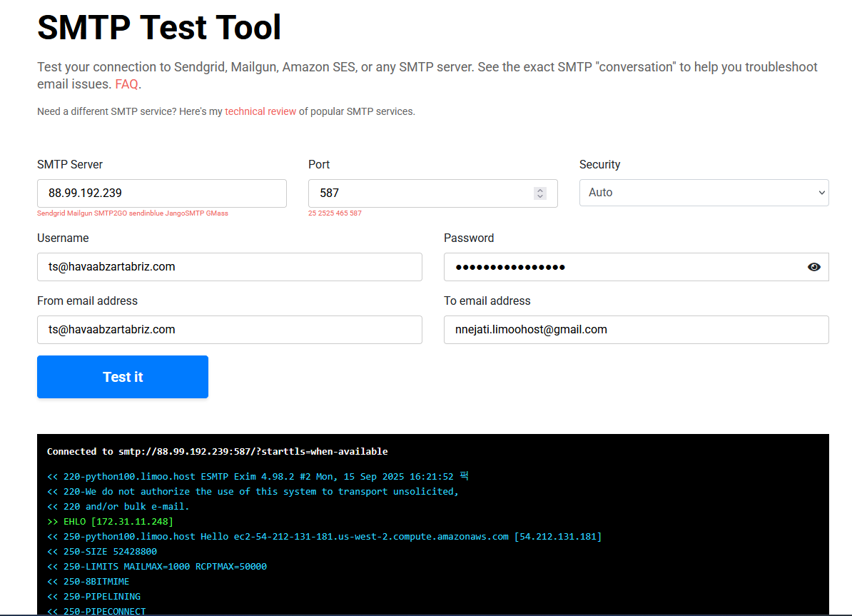The width and height of the screenshot is (852, 616).
Task: Focus the SMTP Server input field
Action: [162, 193]
